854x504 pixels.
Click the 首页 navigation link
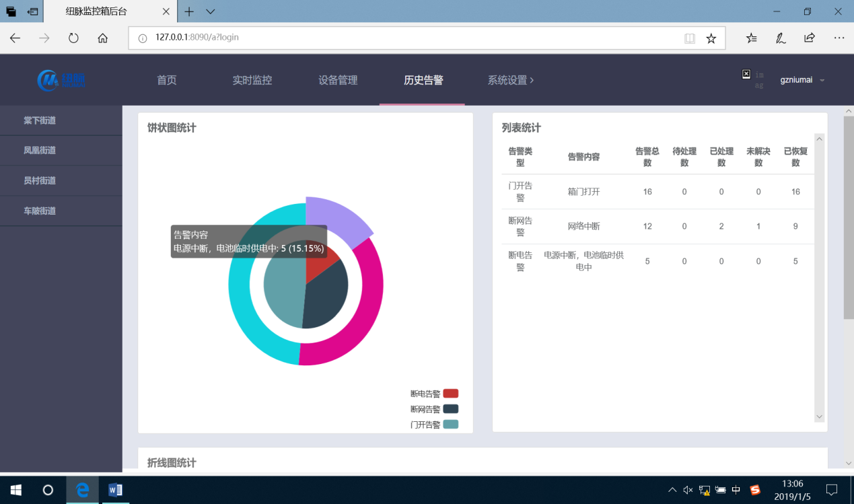click(166, 79)
